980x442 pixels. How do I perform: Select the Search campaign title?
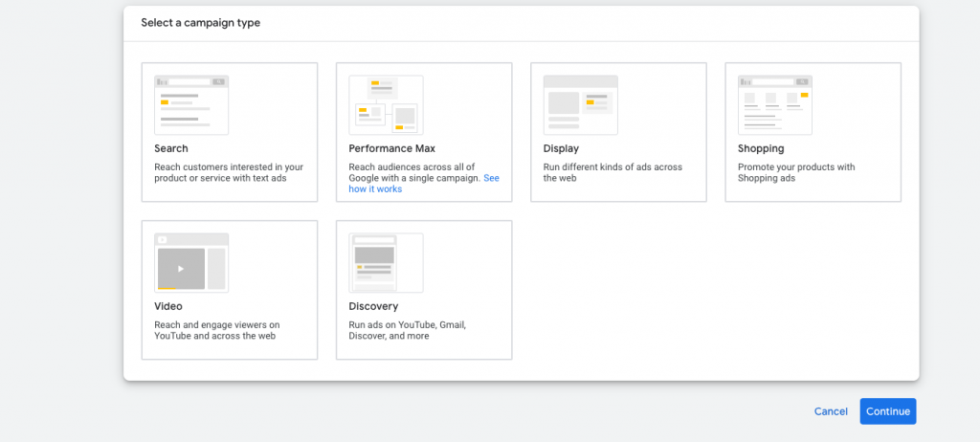(171, 149)
